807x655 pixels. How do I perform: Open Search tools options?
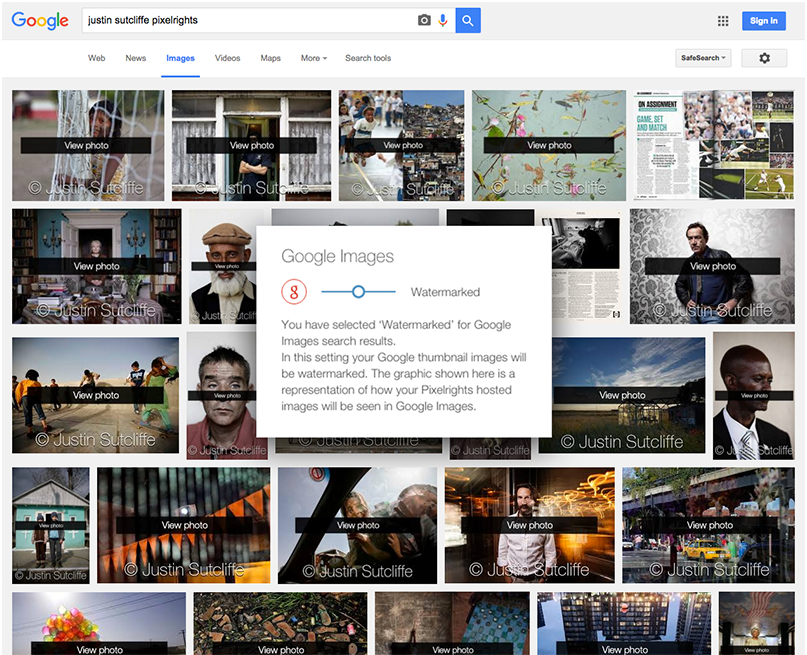pos(368,58)
